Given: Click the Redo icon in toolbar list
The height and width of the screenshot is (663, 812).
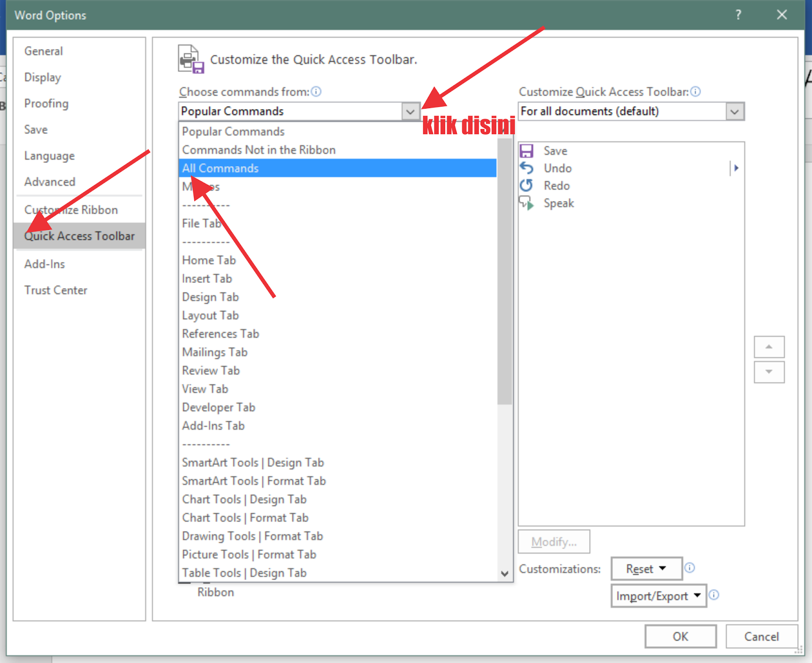Looking at the screenshot, I should [x=527, y=186].
